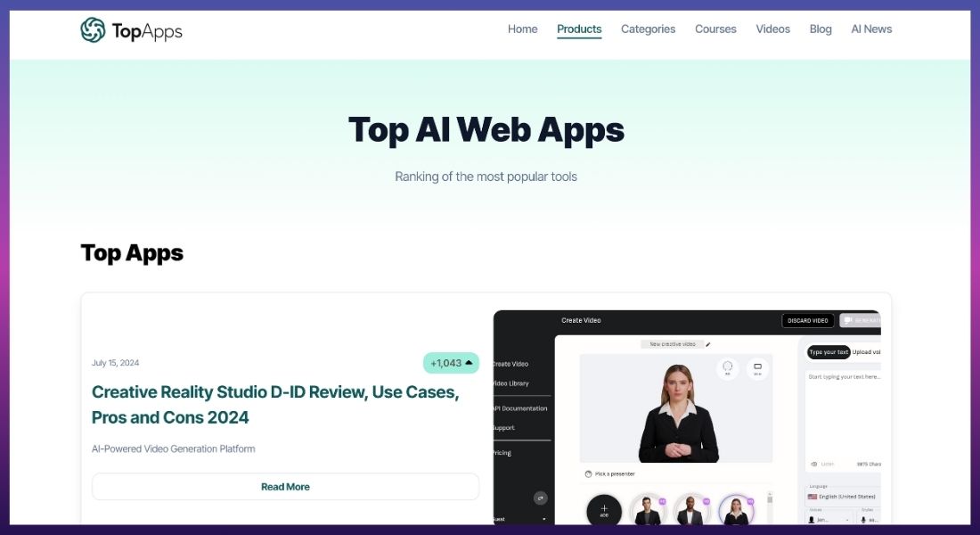
Task: Open the Blog nav item
Action: 820,29
